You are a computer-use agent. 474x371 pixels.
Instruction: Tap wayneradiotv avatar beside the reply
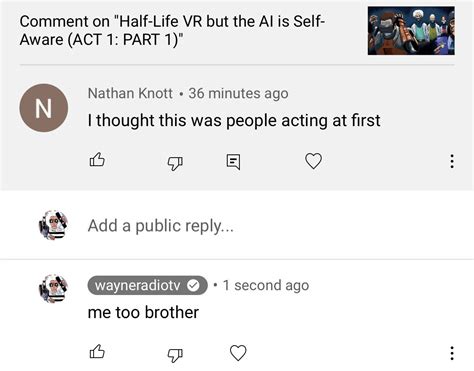click(x=53, y=288)
